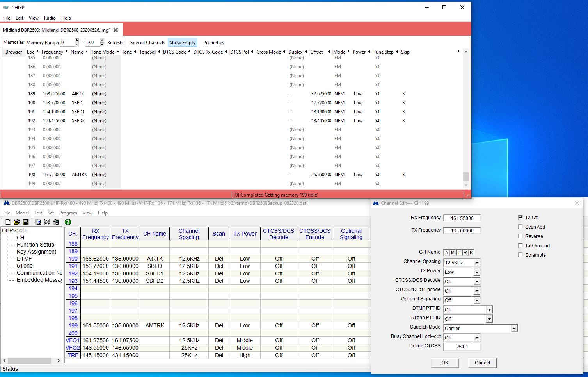Toggle Special Channels in CHIRP
Screen dimensions: 588x377
tap(147, 43)
